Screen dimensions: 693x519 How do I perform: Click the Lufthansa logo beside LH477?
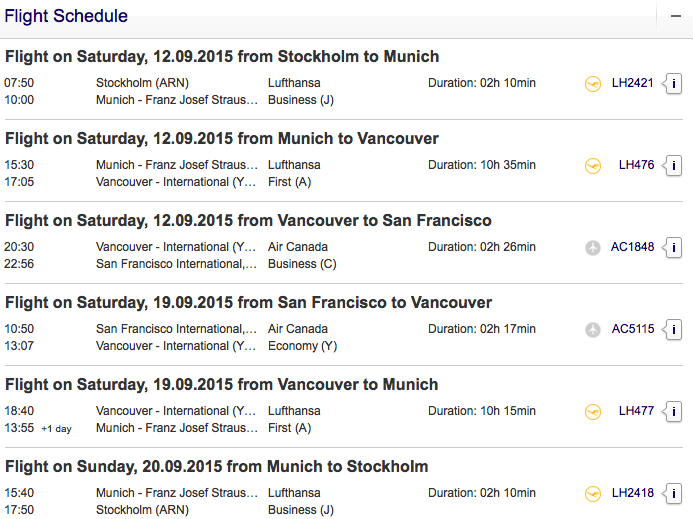pyautogui.click(x=593, y=411)
